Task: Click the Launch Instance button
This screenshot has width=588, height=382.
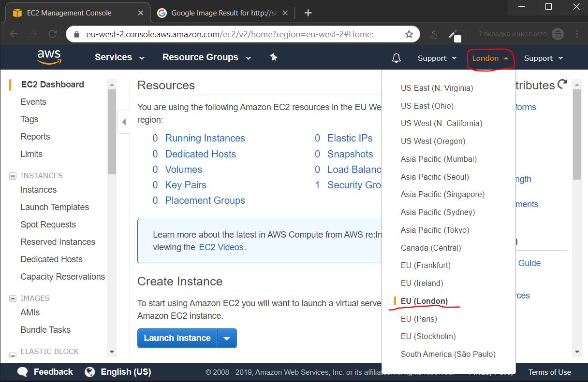Action: click(x=177, y=338)
